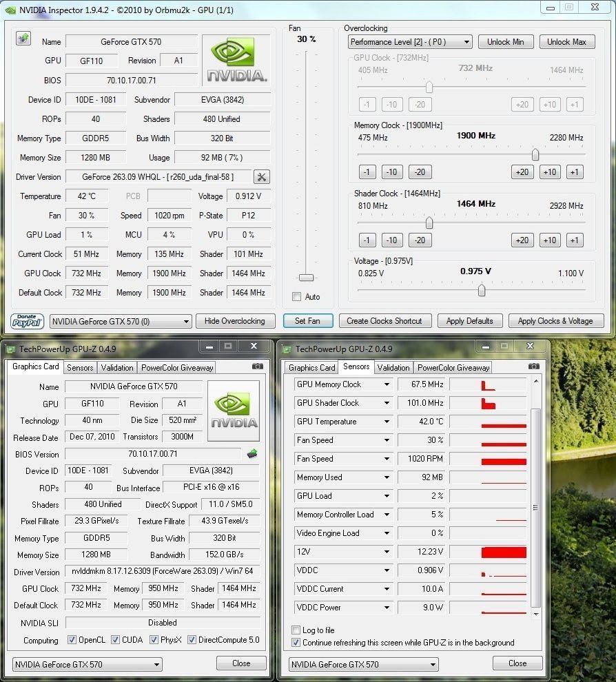Viewport: 616px width, 682px height.
Task: Click Close button in left GPU-Z window
Action: (241, 663)
